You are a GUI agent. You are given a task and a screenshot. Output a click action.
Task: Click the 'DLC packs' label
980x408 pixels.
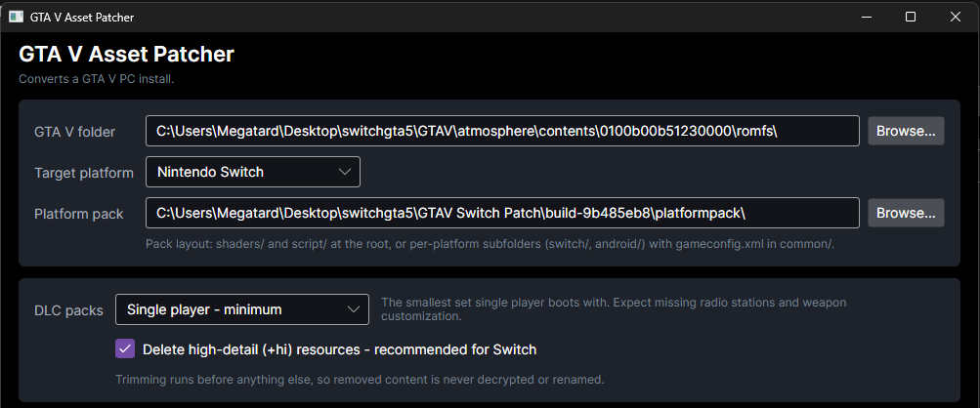click(68, 310)
